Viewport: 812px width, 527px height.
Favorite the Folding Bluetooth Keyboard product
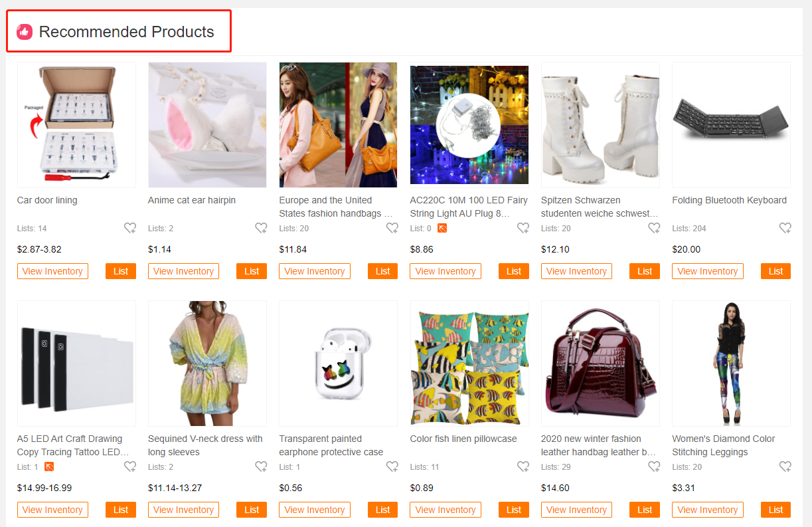[x=785, y=229]
